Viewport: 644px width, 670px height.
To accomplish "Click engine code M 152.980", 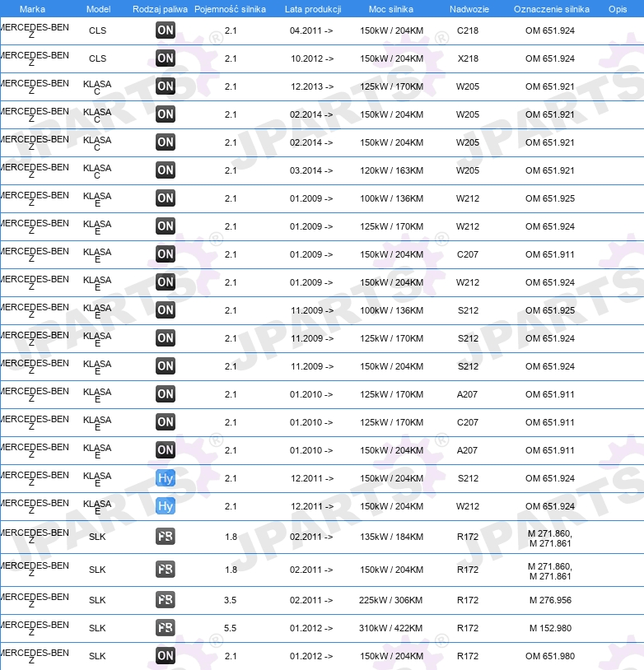I will (550, 628).
